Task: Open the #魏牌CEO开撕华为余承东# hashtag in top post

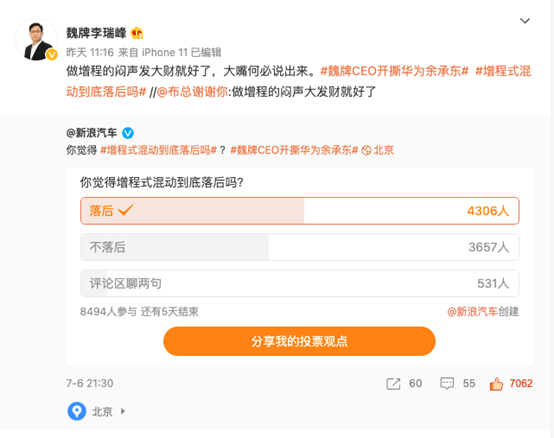Action: point(394,71)
